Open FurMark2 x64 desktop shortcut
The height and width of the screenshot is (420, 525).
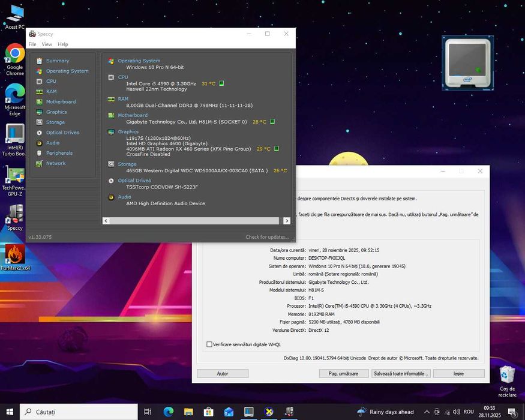pyautogui.click(x=15, y=257)
